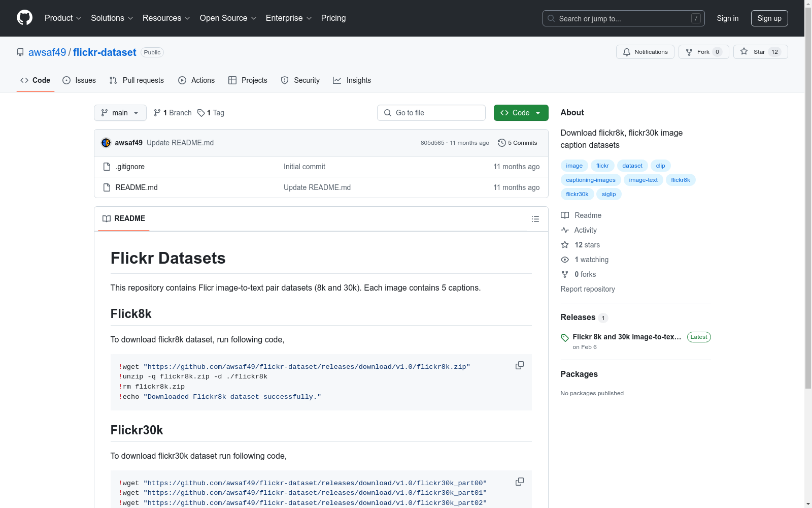This screenshot has height=508, width=812.
Task: Open the README outline list icon
Action: 535,219
